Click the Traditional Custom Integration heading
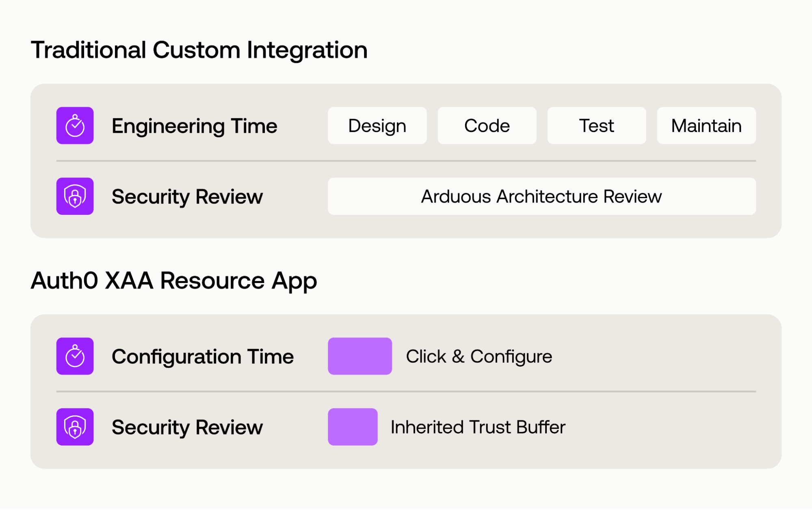 199,50
